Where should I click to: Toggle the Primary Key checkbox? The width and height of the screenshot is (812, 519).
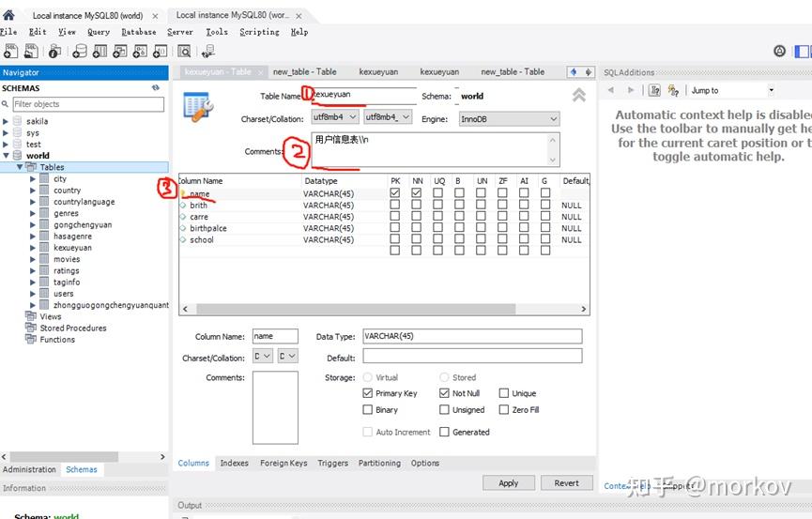pos(368,393)
